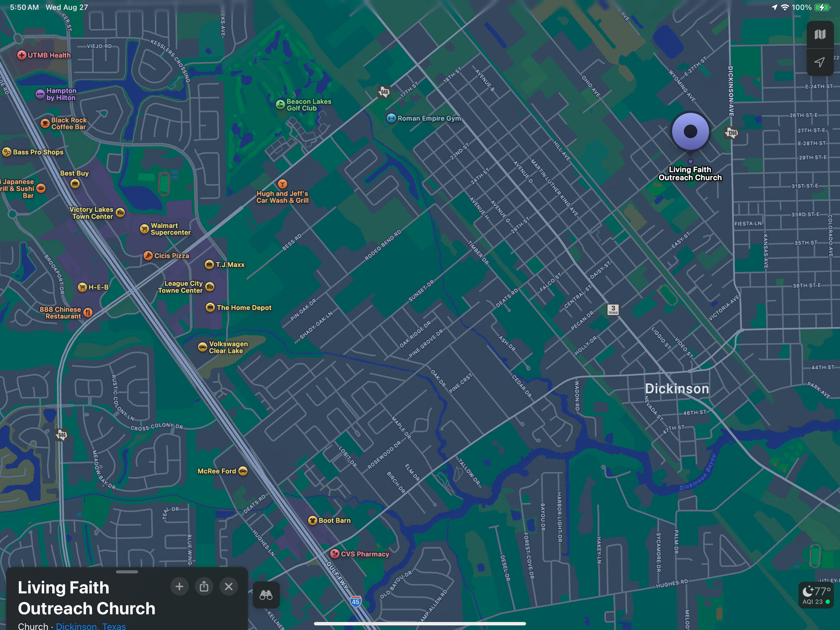Tap the Wi-Fi status icon

coord(785,7)
